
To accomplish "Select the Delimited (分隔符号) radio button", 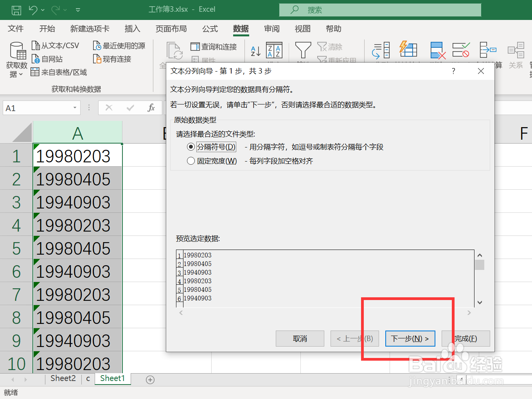I will coord(191,147).
